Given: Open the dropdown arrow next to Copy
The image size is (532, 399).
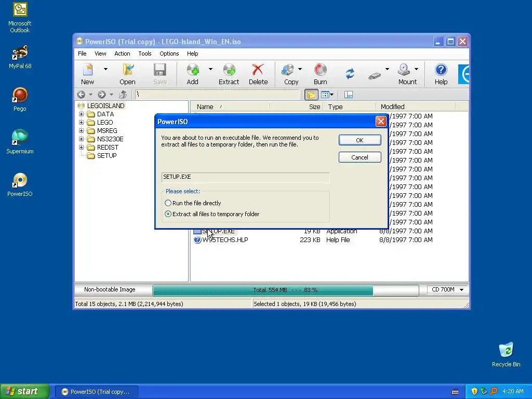Looking at the screenshot, I should click(x=300, y=69).
